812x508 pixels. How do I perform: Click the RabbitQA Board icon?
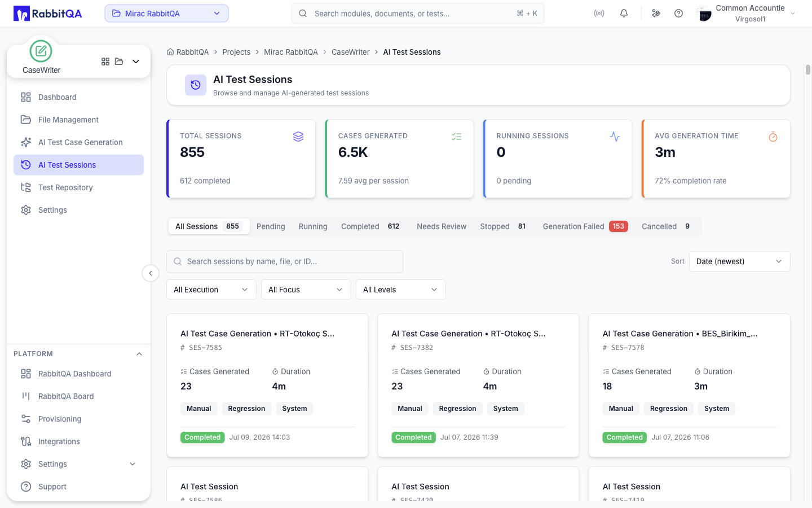point(26,396)
